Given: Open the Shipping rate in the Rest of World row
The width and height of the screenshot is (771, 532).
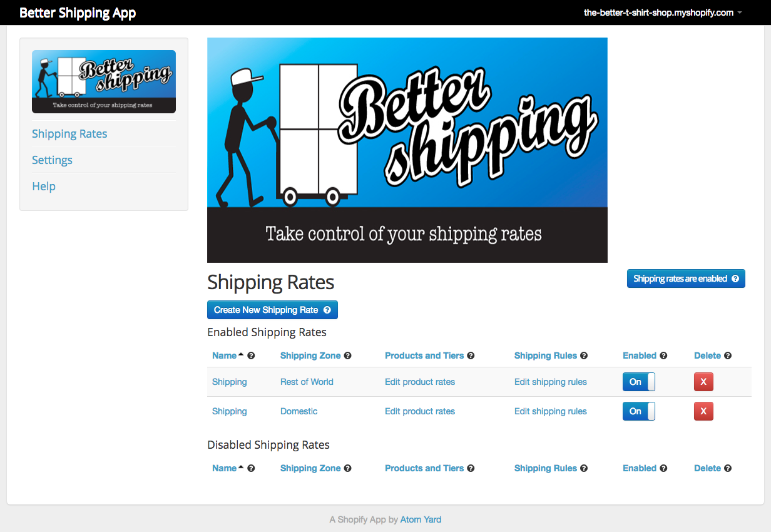Looking at the screenshot, I should point(230,382).
